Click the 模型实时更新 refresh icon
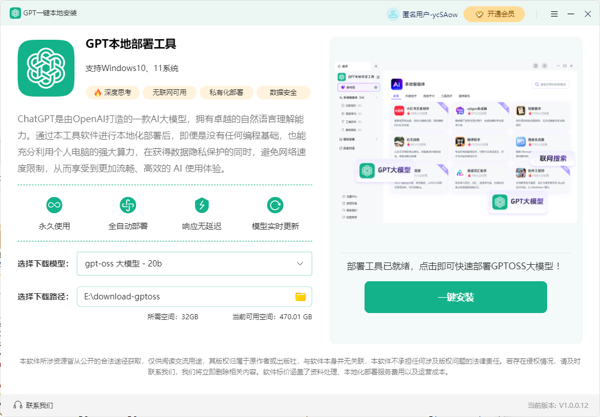 point(275,205)
